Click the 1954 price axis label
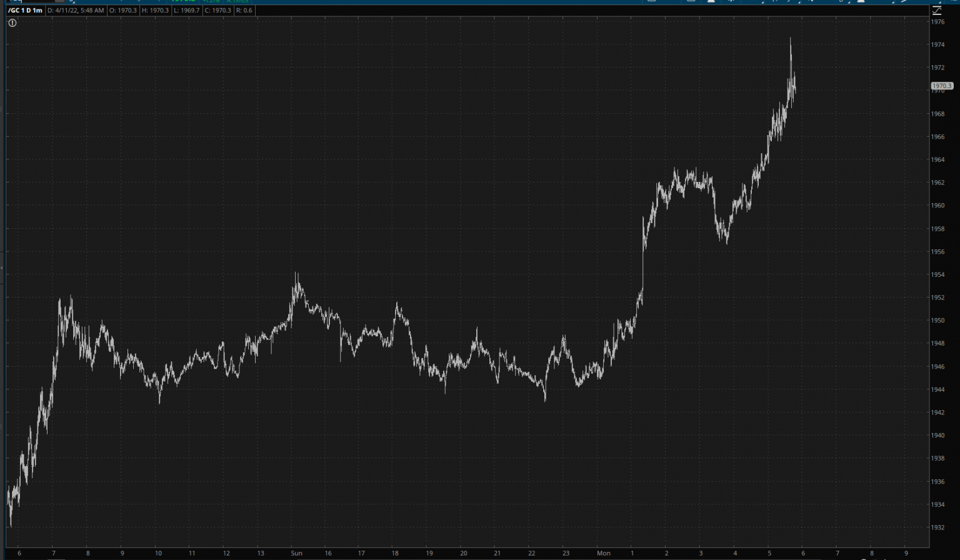This screenshot has height=560, width=960. pos(937,275)
